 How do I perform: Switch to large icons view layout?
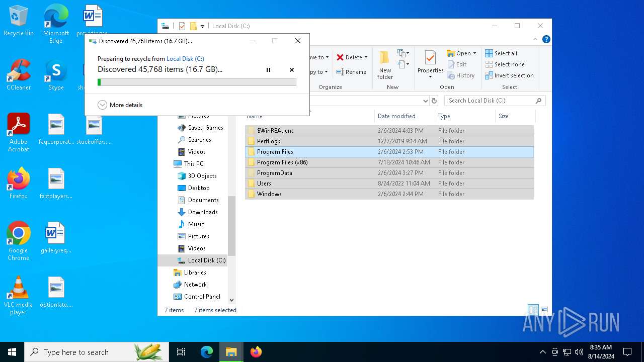[544, 310]
